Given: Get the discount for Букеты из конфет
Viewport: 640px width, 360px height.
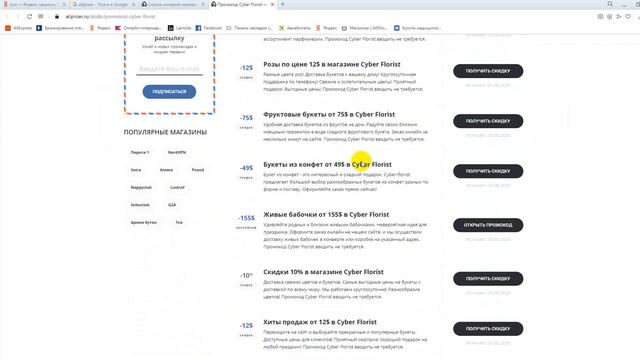Looking at the screenshot, I should pos(488,171).
